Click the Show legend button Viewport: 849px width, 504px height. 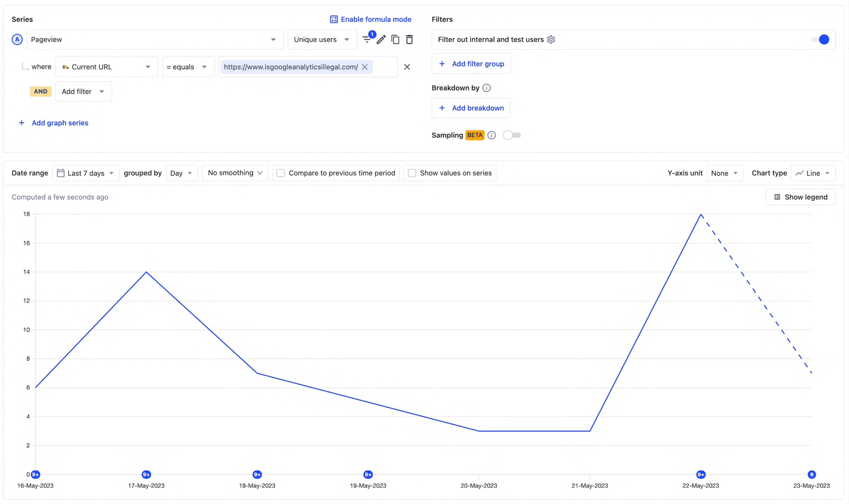pos(800,197)
